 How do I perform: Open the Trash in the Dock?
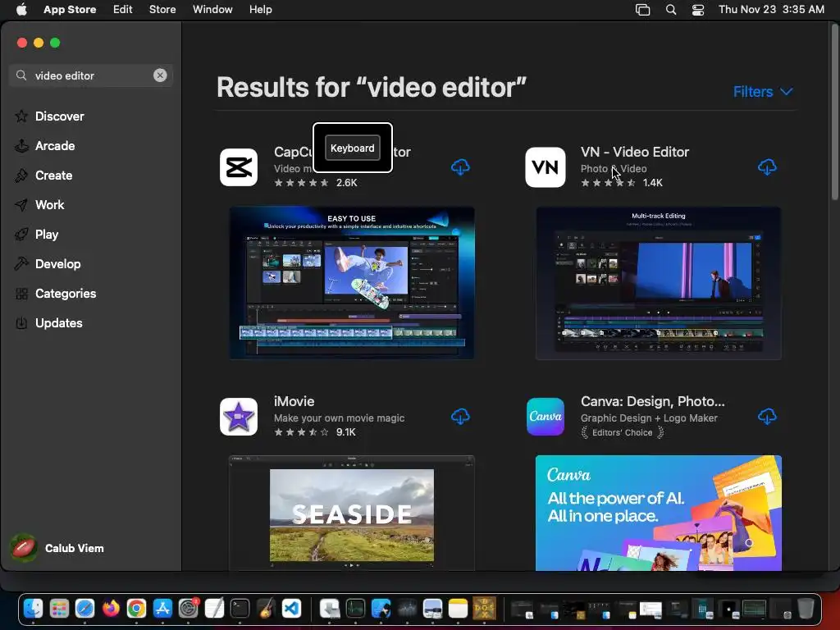click(806, 609)
